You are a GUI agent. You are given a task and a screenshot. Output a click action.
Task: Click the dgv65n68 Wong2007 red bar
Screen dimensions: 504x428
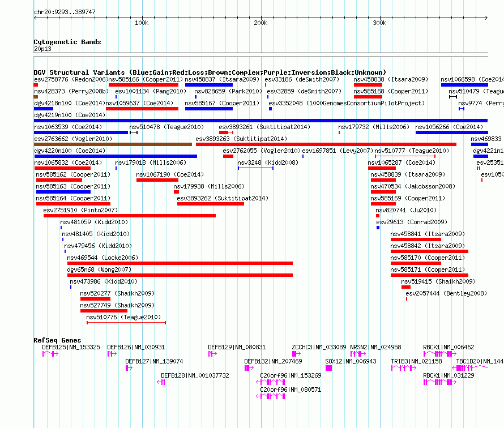(x=180, y=275)
